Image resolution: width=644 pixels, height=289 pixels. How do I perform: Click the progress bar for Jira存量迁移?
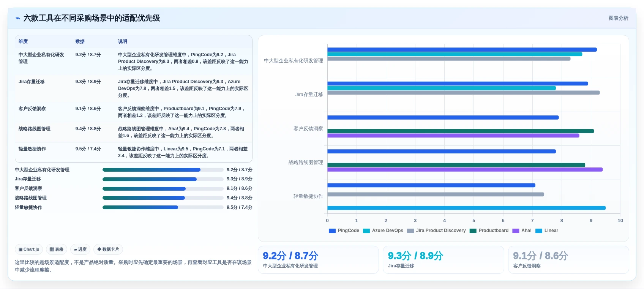(163, 179)
